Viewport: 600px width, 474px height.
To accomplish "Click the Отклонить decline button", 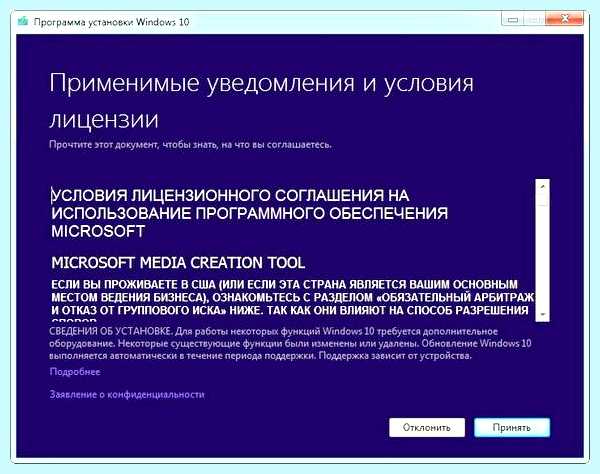I will tap(427, 427).
